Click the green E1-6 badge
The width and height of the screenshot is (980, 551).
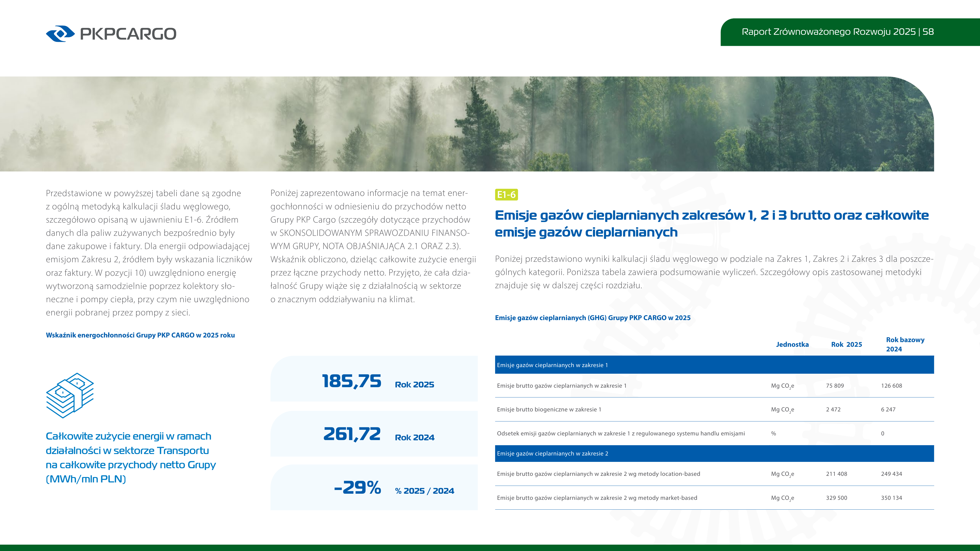(x=506, y=195)
